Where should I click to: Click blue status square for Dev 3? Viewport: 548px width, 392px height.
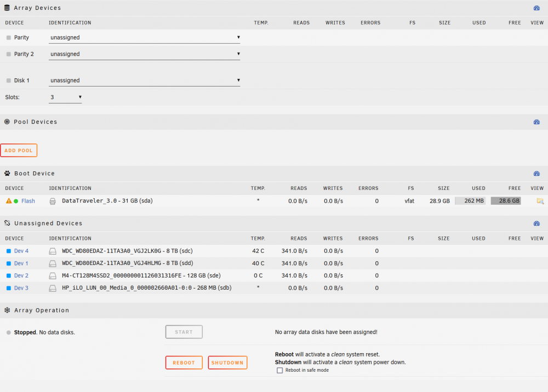pyautogui.click(x=9, y=288)
